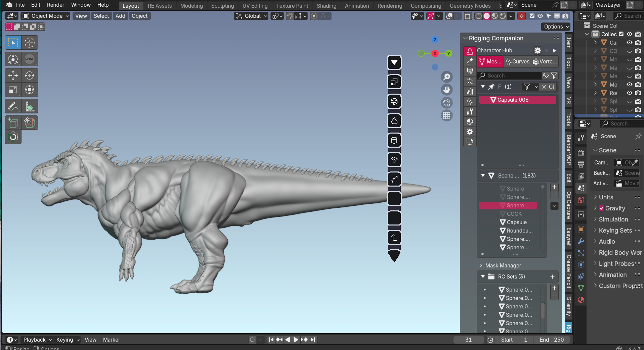The image size is (644, 350).
Task: Select the Rotate tool in the toolbar
Action: (x=30, y=76)
